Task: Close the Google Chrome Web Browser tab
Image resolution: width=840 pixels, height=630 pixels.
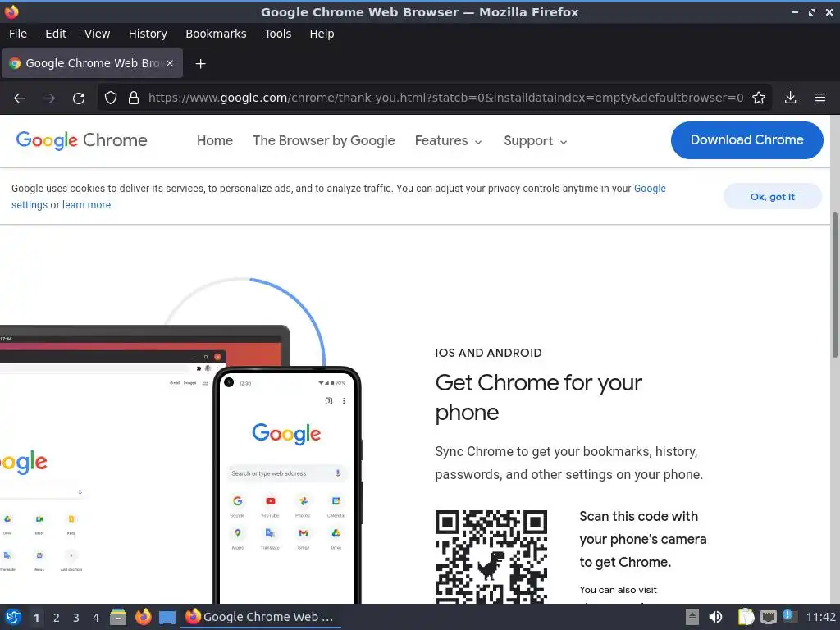Action: tap(170, 63)
